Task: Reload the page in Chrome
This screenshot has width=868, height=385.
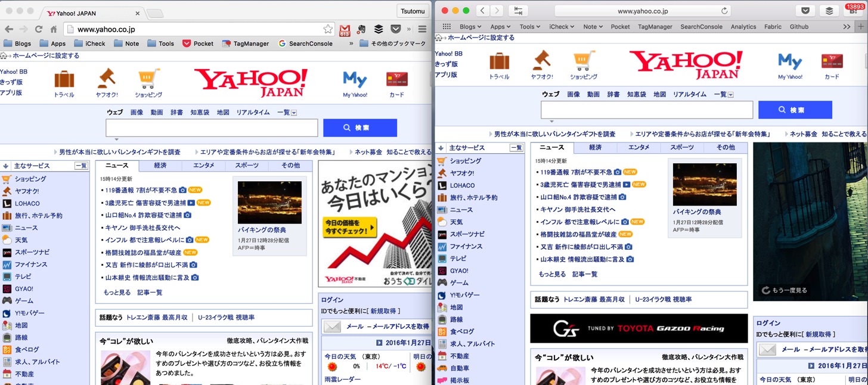Action: click(x=39, y=29)
